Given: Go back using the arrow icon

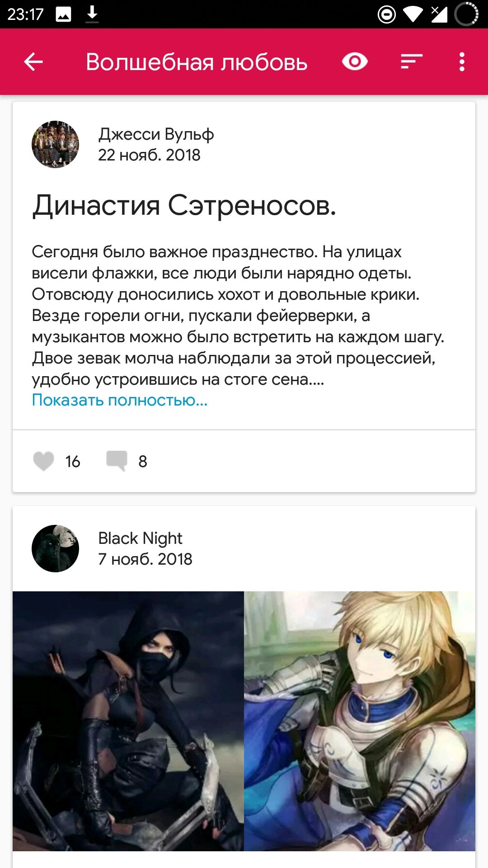Looking at the screenshot, I should coord(33,62).
